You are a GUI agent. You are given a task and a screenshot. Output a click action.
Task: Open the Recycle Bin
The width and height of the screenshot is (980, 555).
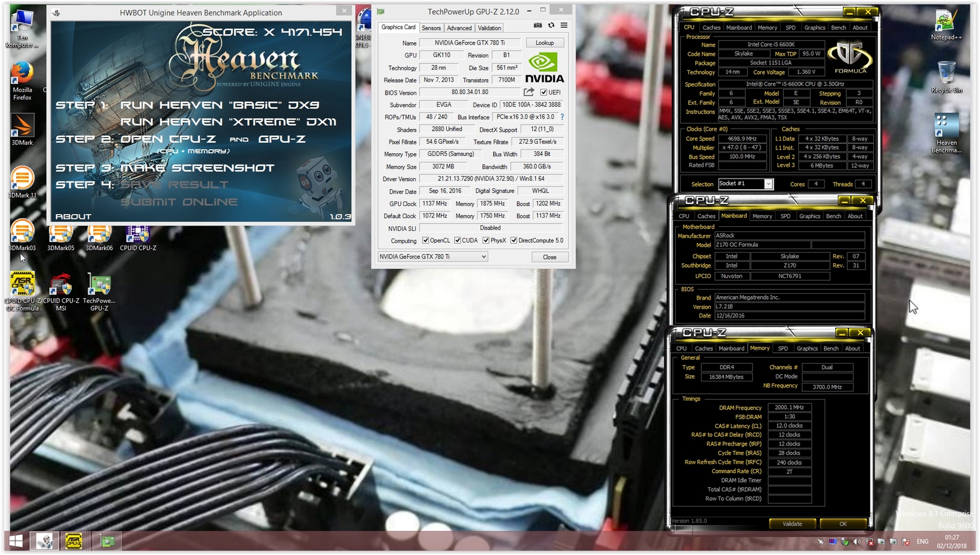click(x=946, y=77)
